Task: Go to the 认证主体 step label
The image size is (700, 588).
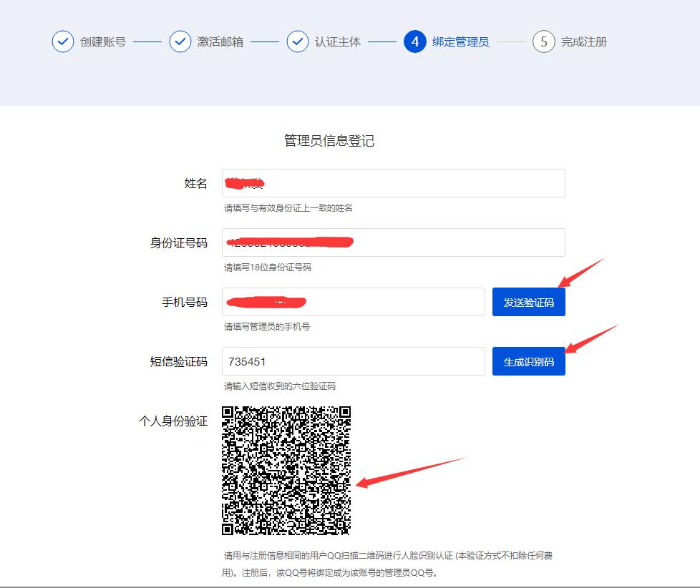Action: [x=337, y=41]
